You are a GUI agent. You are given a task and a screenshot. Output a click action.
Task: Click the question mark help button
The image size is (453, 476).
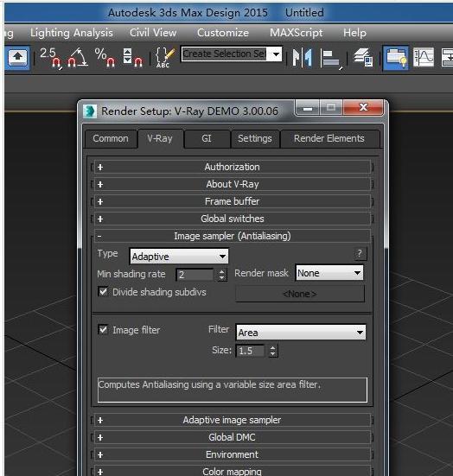(360, 253)
